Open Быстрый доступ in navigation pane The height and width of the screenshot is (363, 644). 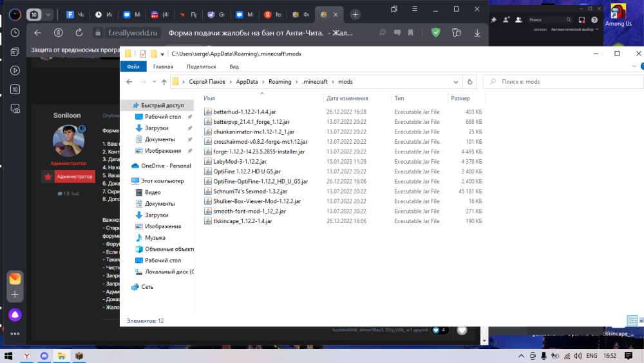[x=162, y=105]
